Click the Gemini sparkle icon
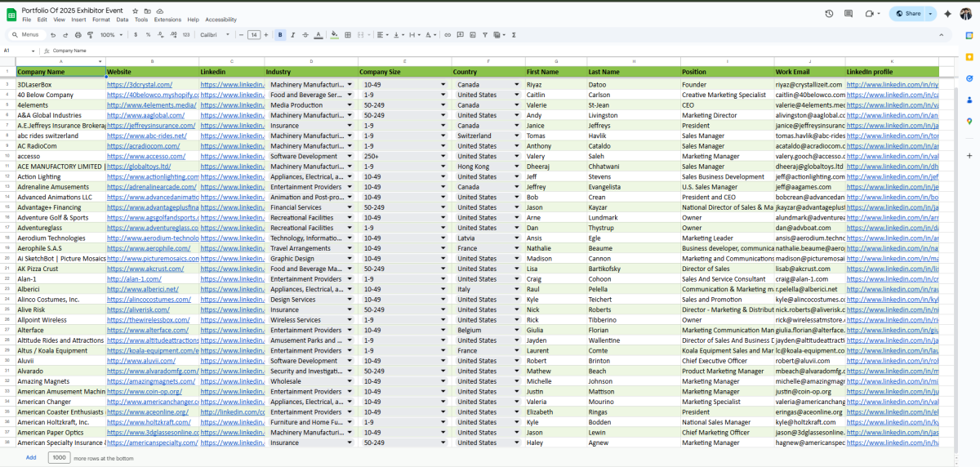The image size is (980, 467). point(947,14)
